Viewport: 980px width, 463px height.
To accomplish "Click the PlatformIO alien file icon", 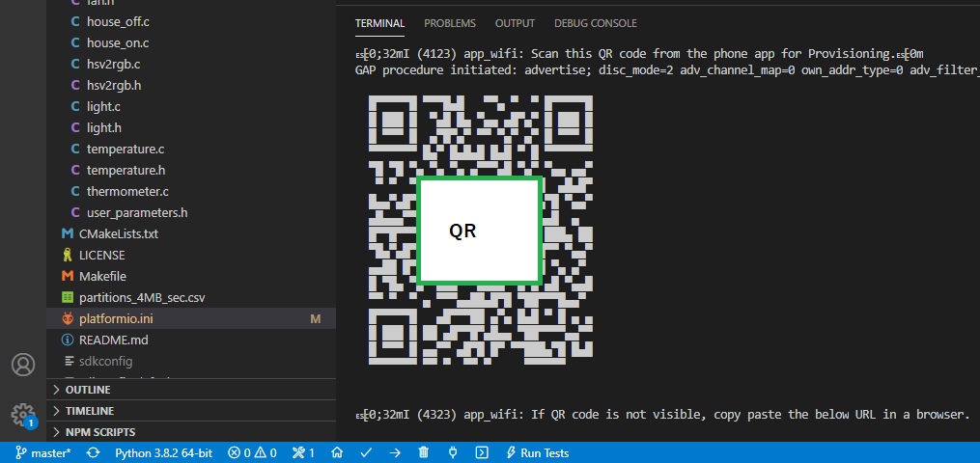I will [x=68, y=318].
